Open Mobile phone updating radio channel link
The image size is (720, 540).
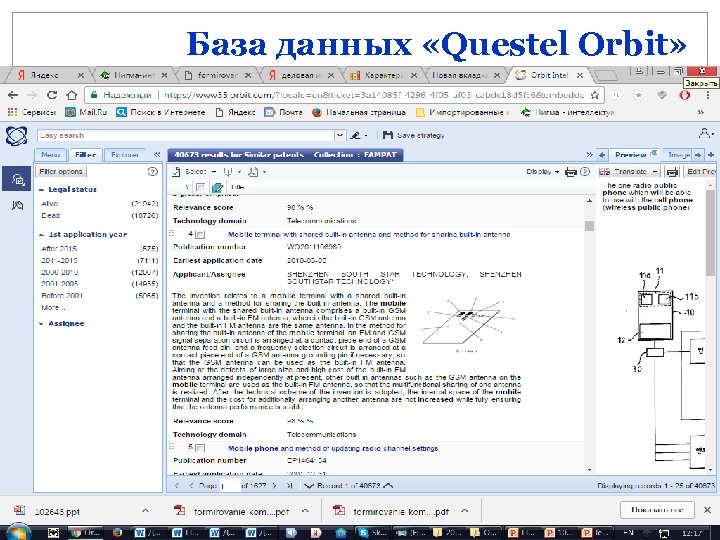coord(333,448)
